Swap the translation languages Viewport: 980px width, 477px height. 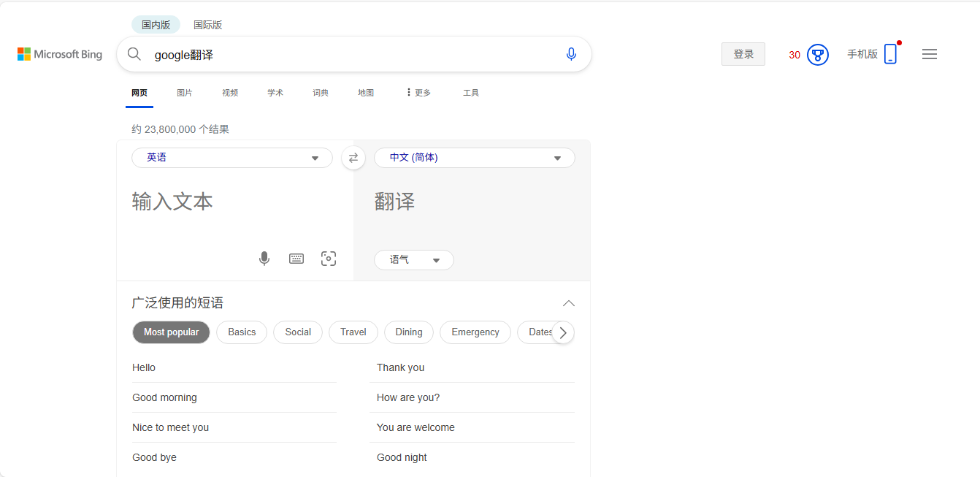click(353, 158)
